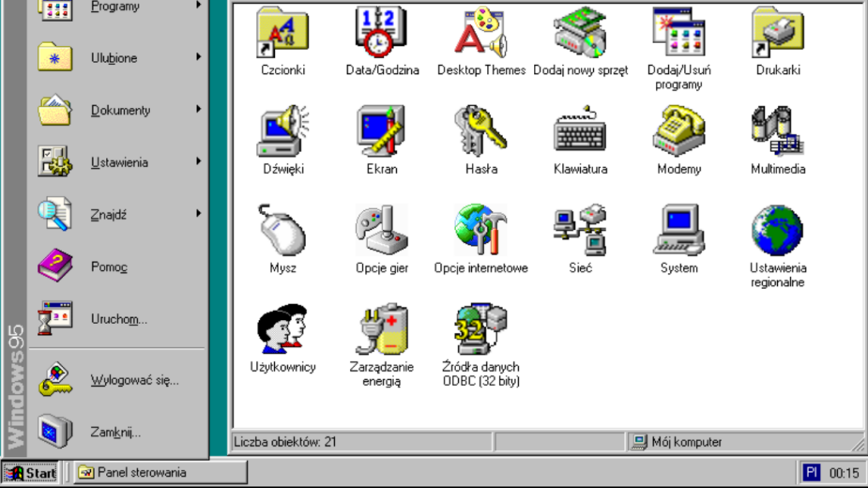Open the Użytkownicy users icon
868x488 pixels.
pyautogui.click(x=282, y=329)
